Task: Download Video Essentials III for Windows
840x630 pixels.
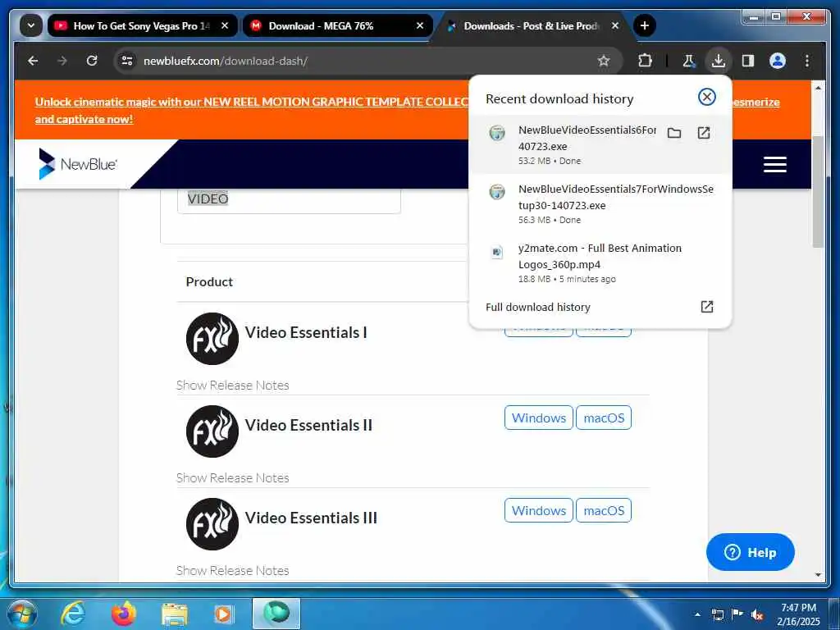Action: 538,510
